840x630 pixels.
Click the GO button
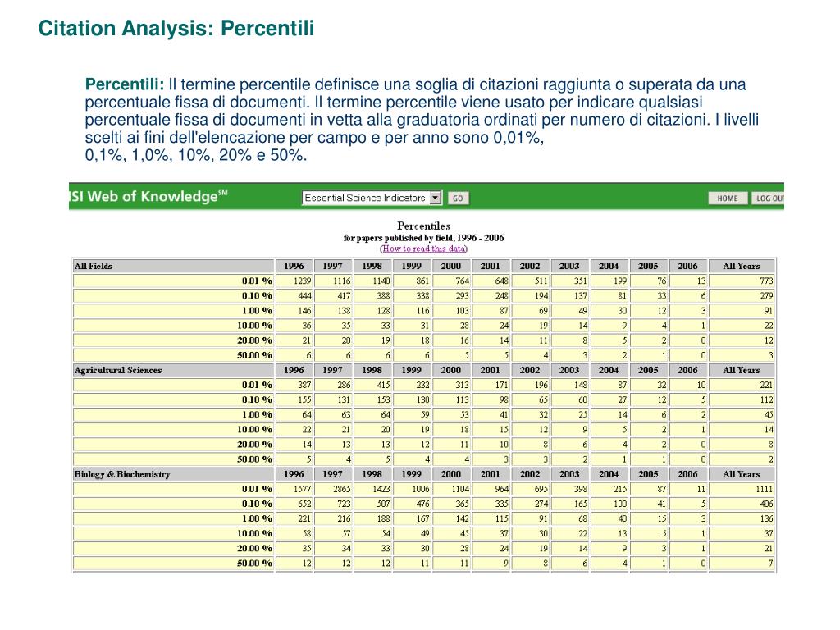pos(458,199)
